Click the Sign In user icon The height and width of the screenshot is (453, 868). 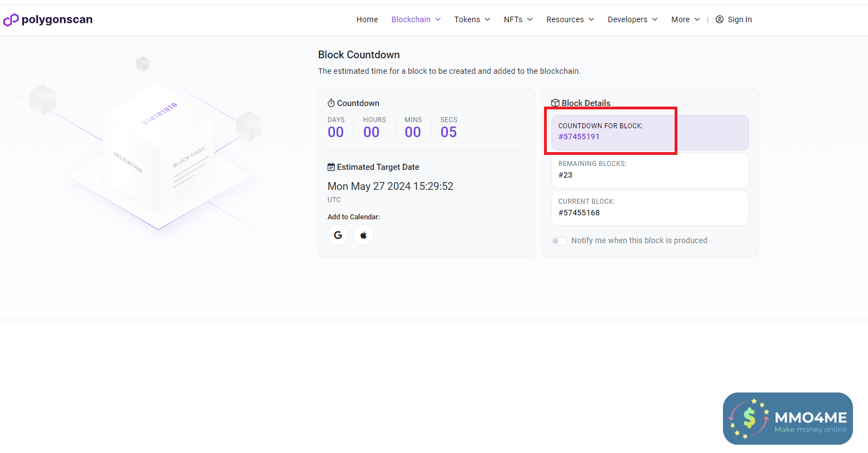(720, 19)
